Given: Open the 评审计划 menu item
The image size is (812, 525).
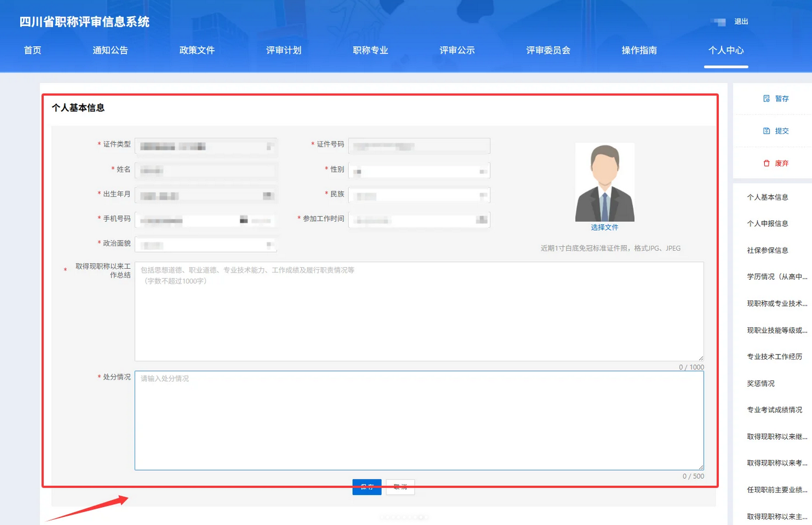Looking at the screenshot, I should [283, 50].
